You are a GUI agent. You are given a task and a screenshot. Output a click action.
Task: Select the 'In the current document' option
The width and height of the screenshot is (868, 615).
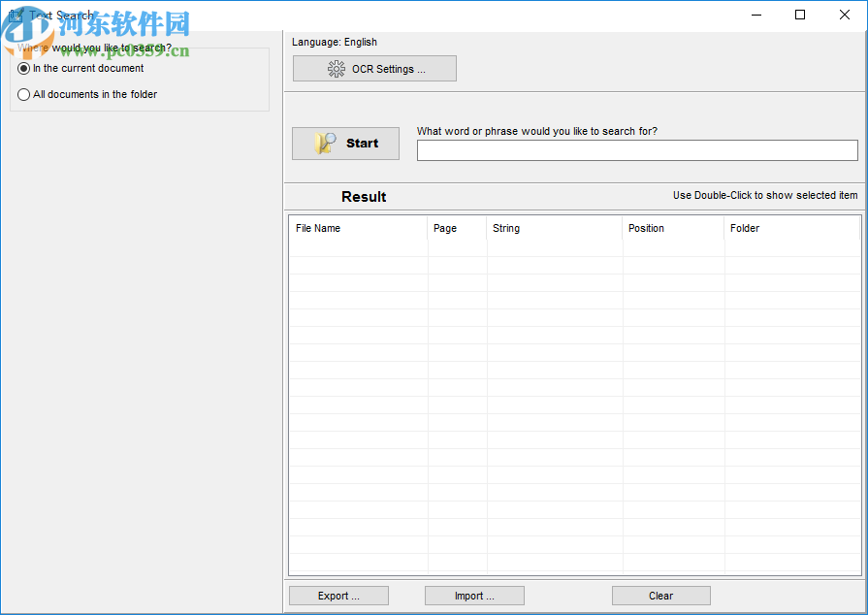23,68
